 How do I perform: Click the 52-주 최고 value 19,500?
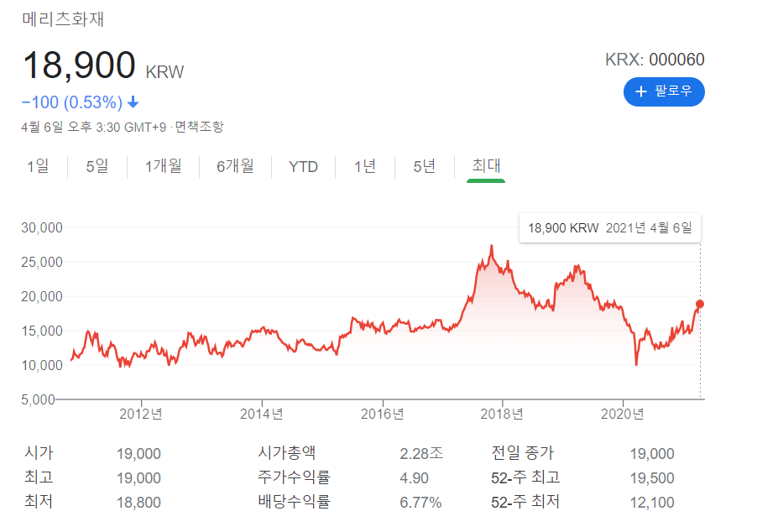point(652,478)
